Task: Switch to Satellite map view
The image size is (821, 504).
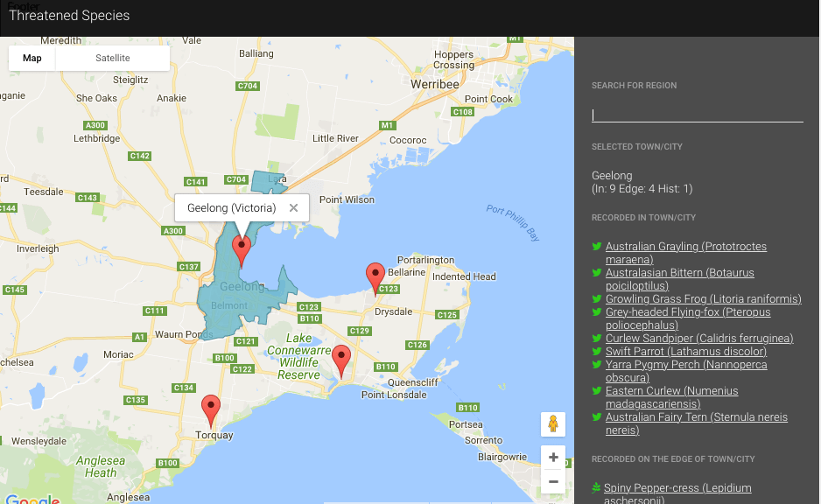Action: (112, 59)
